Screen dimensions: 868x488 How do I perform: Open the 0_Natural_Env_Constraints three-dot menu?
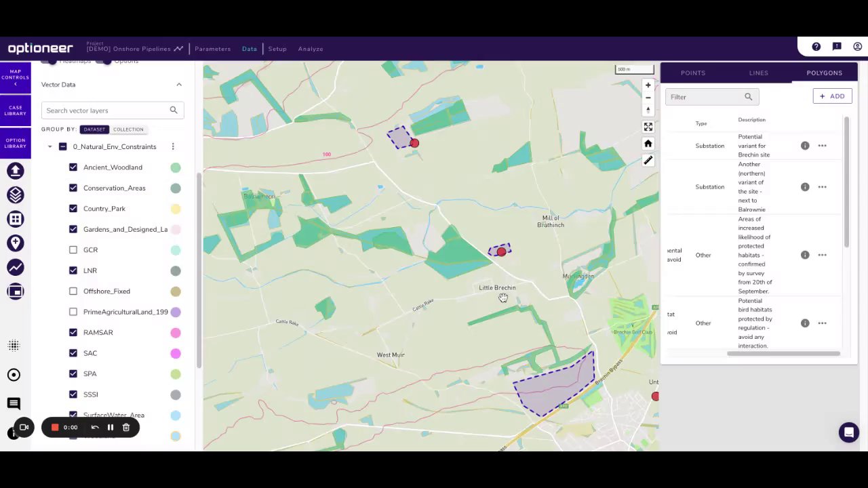173,146
